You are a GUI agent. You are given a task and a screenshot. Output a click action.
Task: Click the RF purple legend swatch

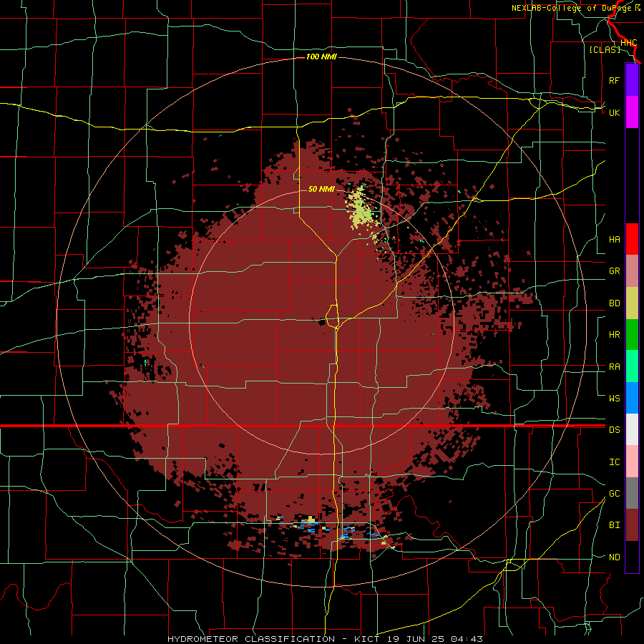click(632, 80)
